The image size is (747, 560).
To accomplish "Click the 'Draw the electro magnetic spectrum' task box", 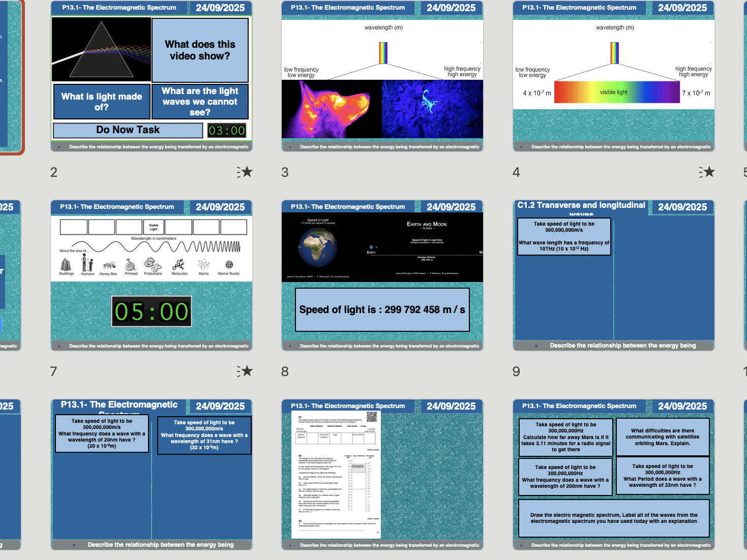I will (613, 518).
